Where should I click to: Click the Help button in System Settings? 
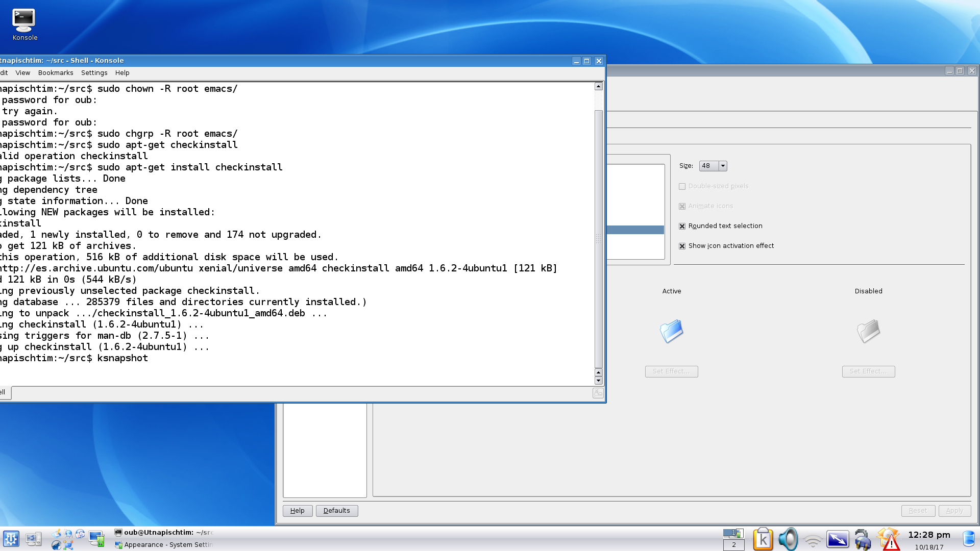(298, 511)
